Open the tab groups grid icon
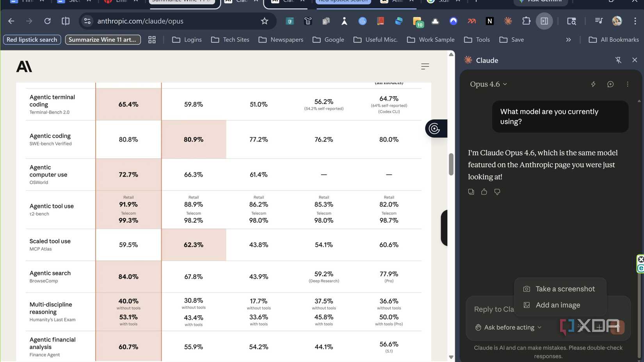The width and height of the screenshot is (644, 362). click(x=152, y=40)
